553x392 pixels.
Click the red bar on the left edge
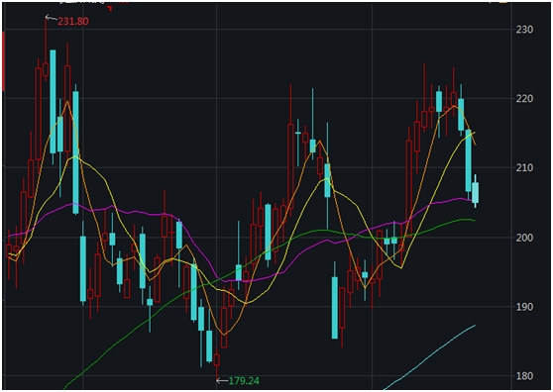(x=4, y=61)
